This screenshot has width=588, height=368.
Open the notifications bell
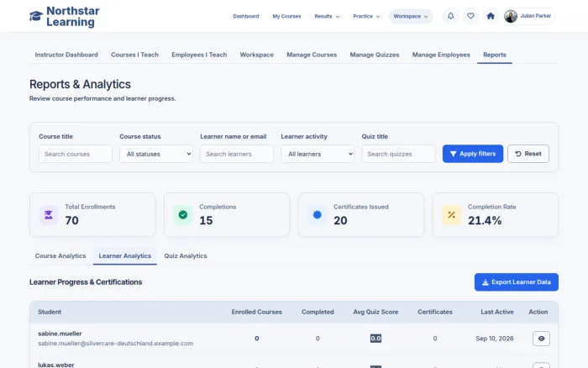pos(451,16)
